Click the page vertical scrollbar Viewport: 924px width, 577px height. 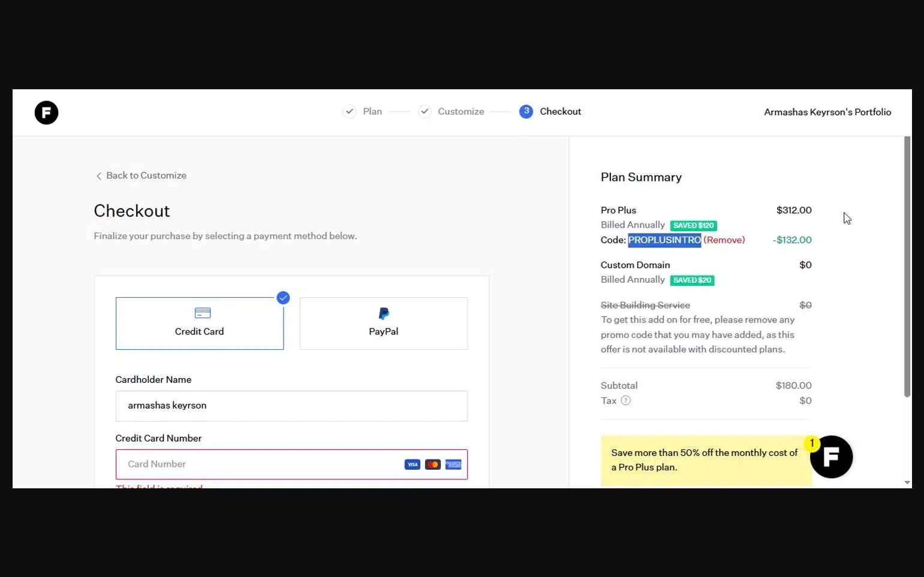point(907,267)
